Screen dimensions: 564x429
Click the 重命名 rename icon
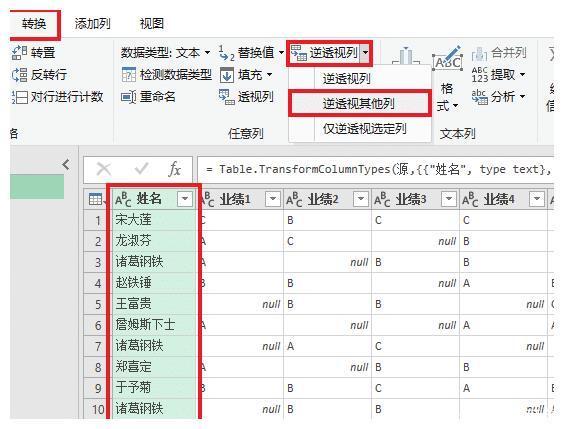[x=129, y=97]
